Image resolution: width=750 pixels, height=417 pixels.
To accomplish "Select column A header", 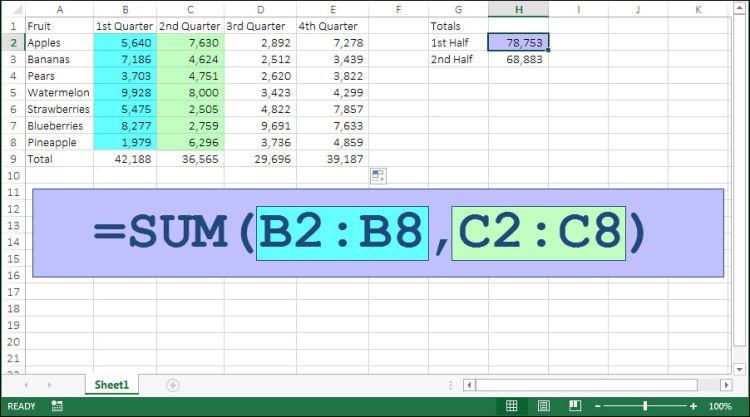I will pos(60,10).
